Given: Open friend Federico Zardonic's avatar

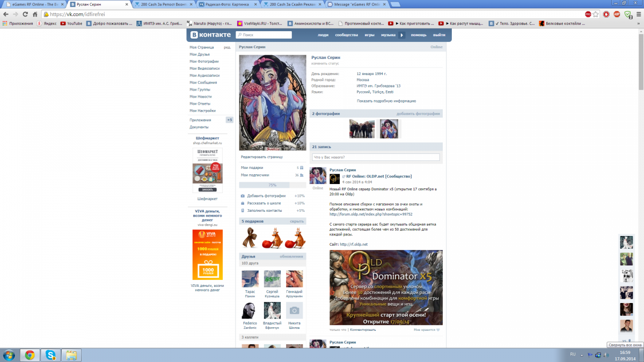Looking at the screenshot, I should [250, 311].
